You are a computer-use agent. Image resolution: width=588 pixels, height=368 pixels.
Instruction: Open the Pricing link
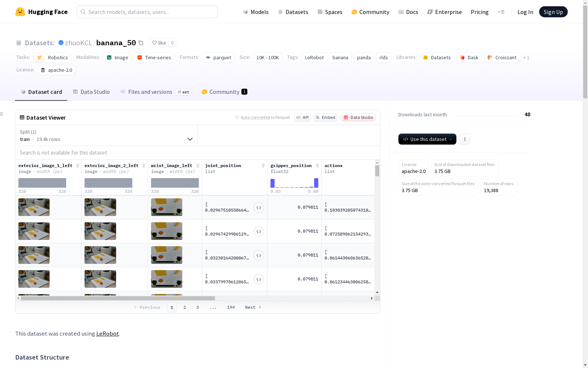click(480, 12)
